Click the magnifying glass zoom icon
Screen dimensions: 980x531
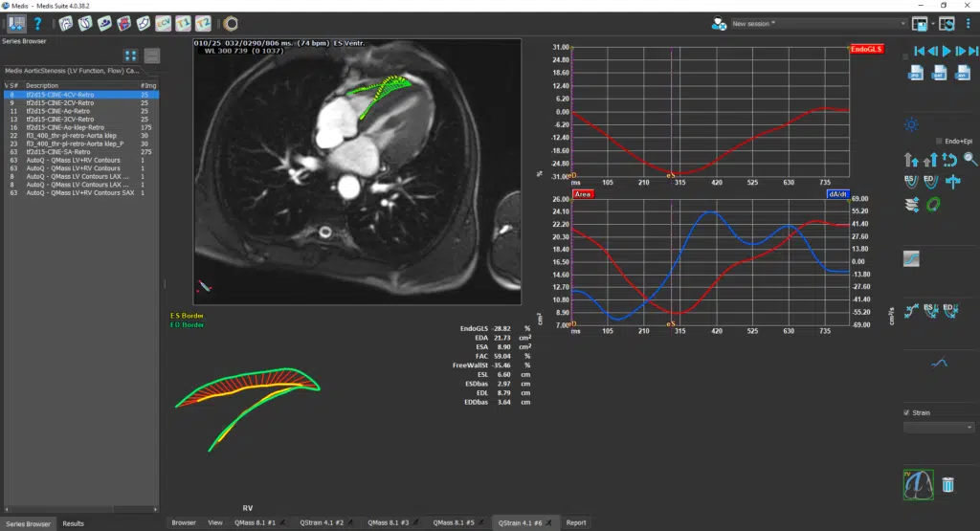tap(970, 159)
